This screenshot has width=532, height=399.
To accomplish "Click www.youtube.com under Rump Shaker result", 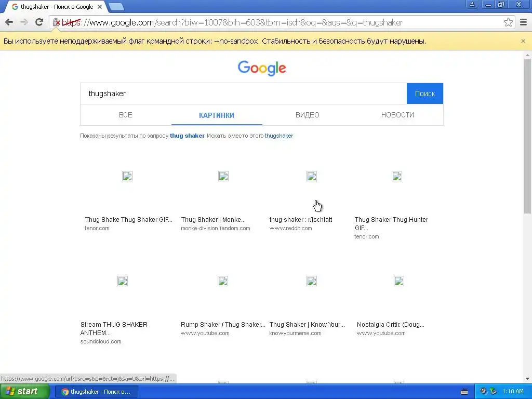I will click(205, 333).
